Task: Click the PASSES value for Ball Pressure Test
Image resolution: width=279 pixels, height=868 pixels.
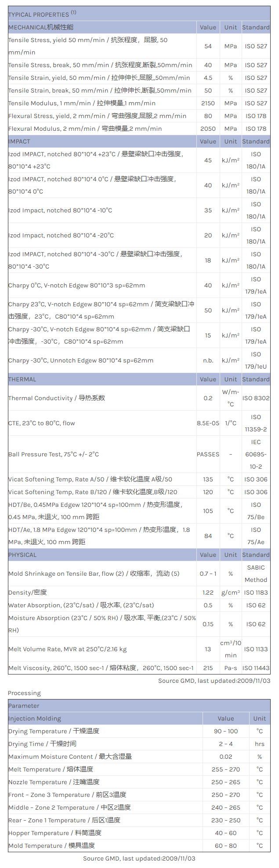Action: pos(208,454)
